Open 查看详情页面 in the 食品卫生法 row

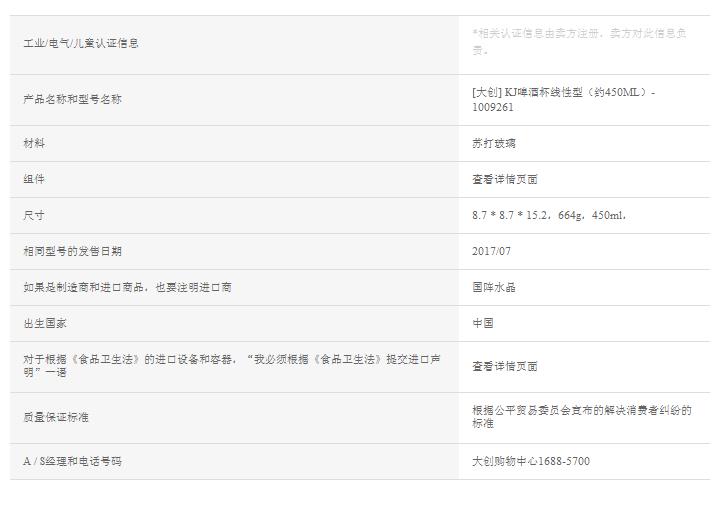pyautogui.click(x=504, y=366)
